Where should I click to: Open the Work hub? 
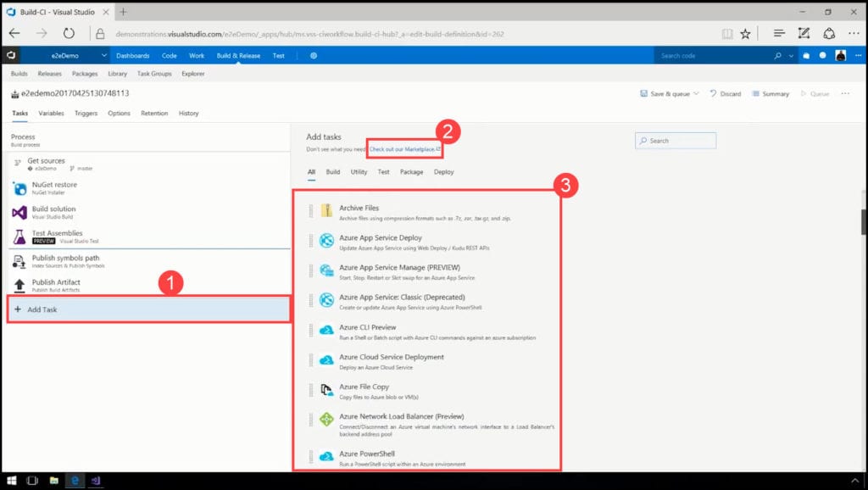click(x=197, y=56)
